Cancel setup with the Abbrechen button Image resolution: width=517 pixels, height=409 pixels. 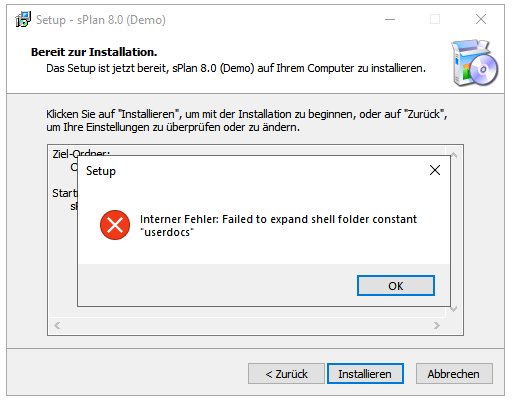[454, 374]
